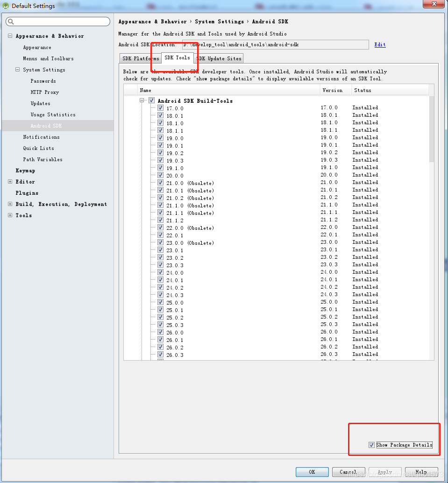Open Quick Lists settings

[x=38, y=148]
